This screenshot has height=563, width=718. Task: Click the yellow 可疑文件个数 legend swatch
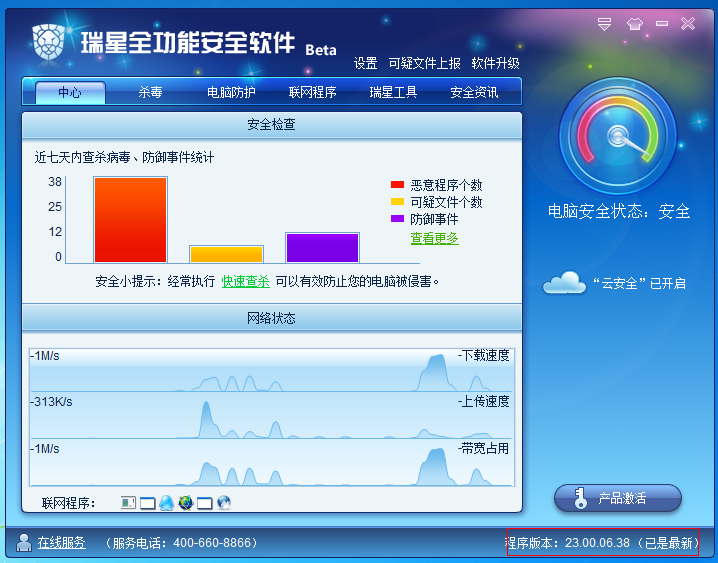397,202
